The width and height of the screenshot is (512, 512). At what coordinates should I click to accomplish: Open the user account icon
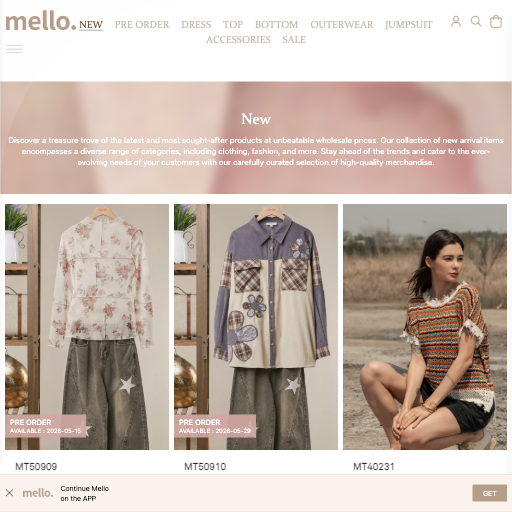pos(456,22)
